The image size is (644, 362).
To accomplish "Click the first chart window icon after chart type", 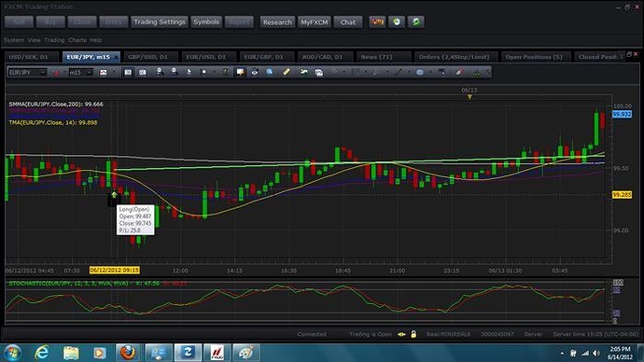I will click(x=128, y=72).
